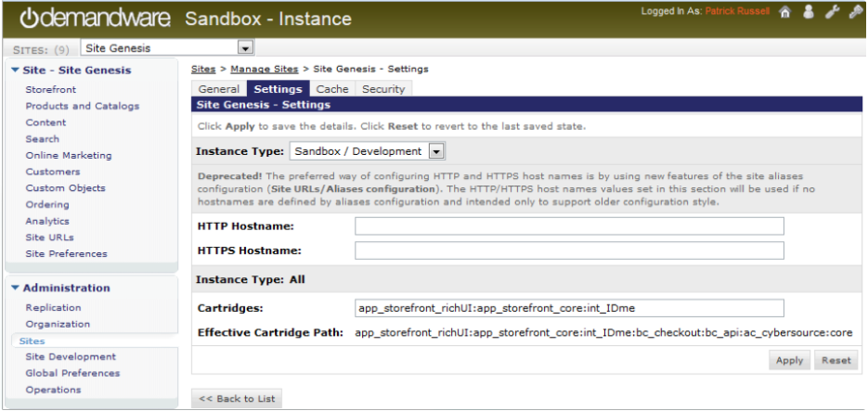Open Organization under Administration
Image resolution: width=868 pixels, height=411 pixels.
[x=58, y=324]
